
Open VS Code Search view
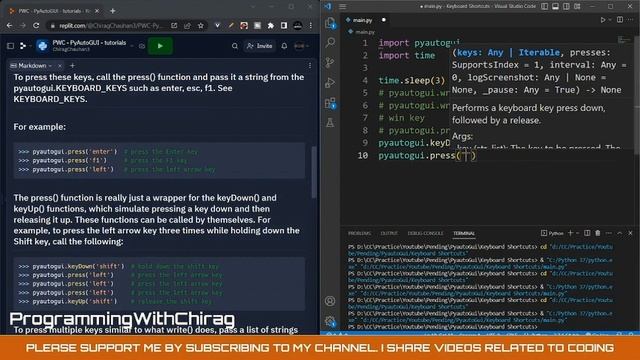[330, 42]
